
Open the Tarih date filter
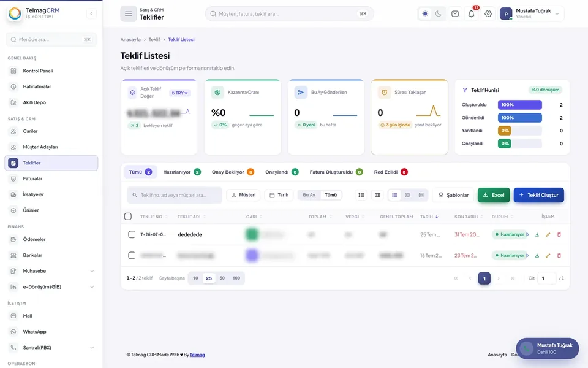click(279, 195)
